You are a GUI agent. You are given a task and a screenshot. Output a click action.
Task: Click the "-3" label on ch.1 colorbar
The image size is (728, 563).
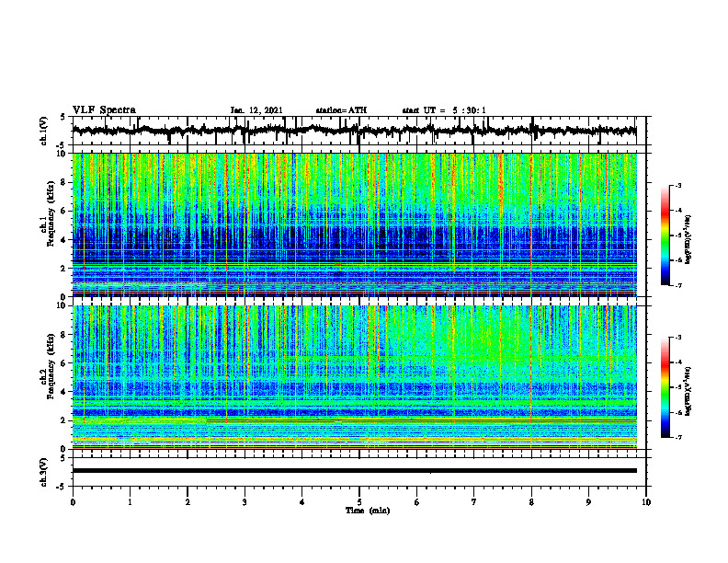pos(678,185)
